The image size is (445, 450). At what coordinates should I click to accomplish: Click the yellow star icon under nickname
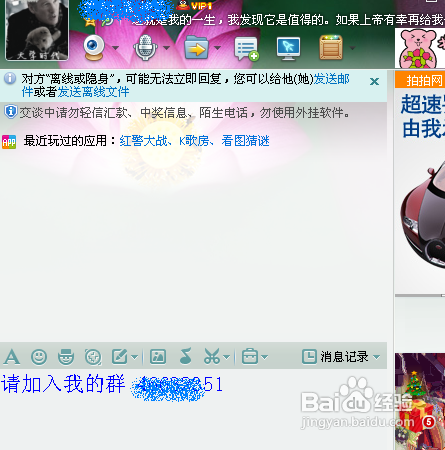(x=90, y=23)
